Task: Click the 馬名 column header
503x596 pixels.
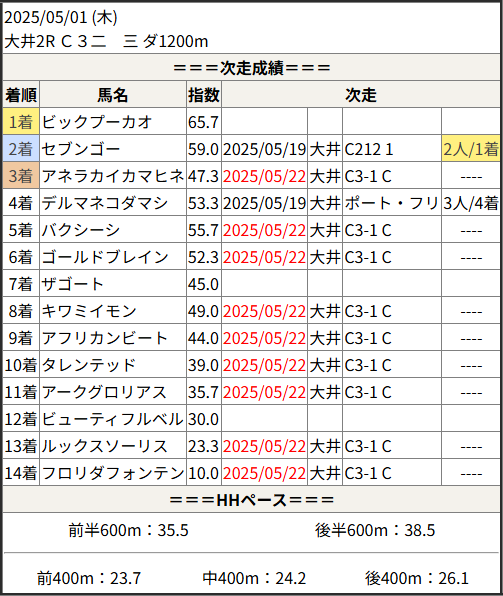Action: tap(113, 95)
